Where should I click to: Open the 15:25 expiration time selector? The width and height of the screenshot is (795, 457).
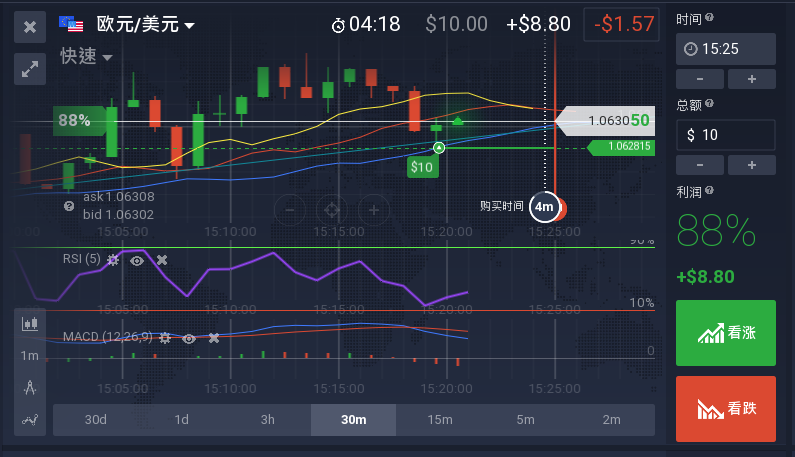(726, 48)
